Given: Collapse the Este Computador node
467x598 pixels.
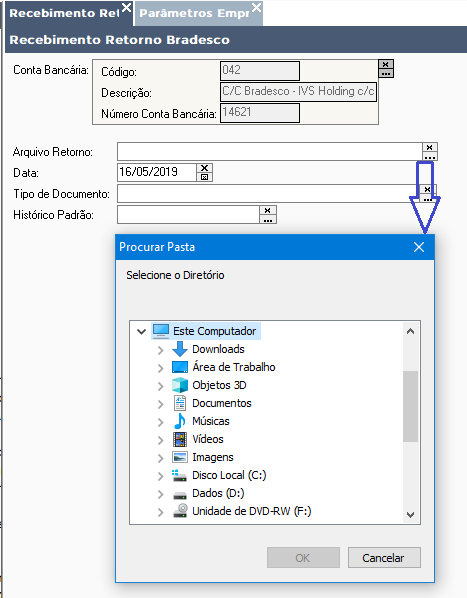Looking at the screenshot, I should (141, 331).
